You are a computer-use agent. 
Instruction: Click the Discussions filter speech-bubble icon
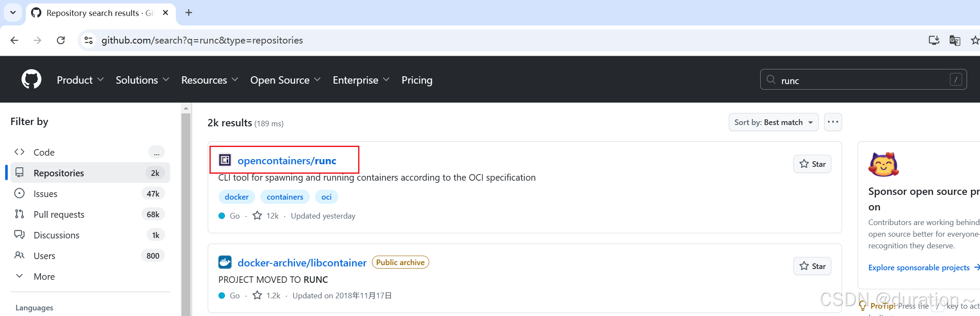(x=19, y=235)
